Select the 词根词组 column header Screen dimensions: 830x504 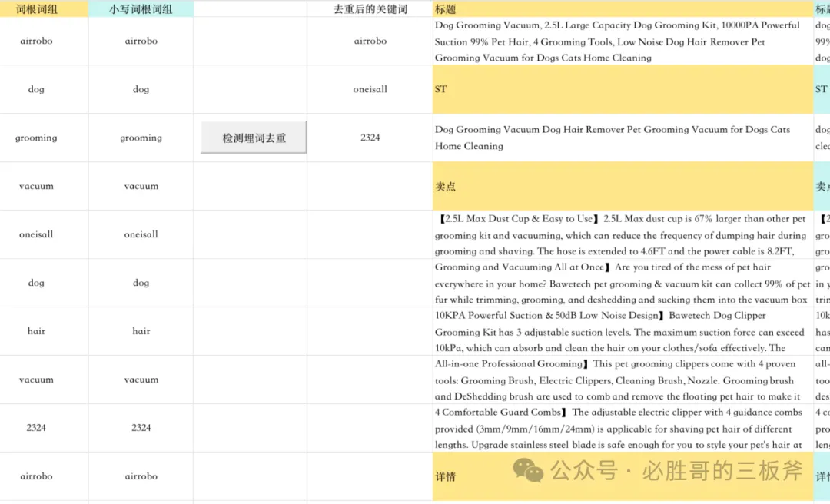(44, 9)
